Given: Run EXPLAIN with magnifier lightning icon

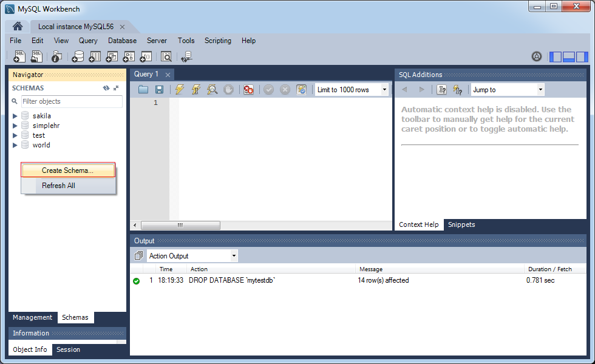Looking at the screenshot, I should [x=212, y=90].
